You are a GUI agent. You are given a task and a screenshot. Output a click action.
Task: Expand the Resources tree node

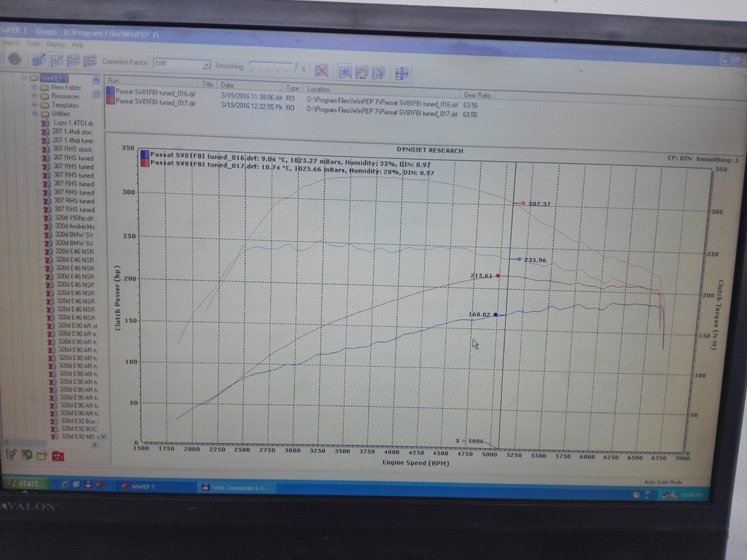tap(34, 96)
